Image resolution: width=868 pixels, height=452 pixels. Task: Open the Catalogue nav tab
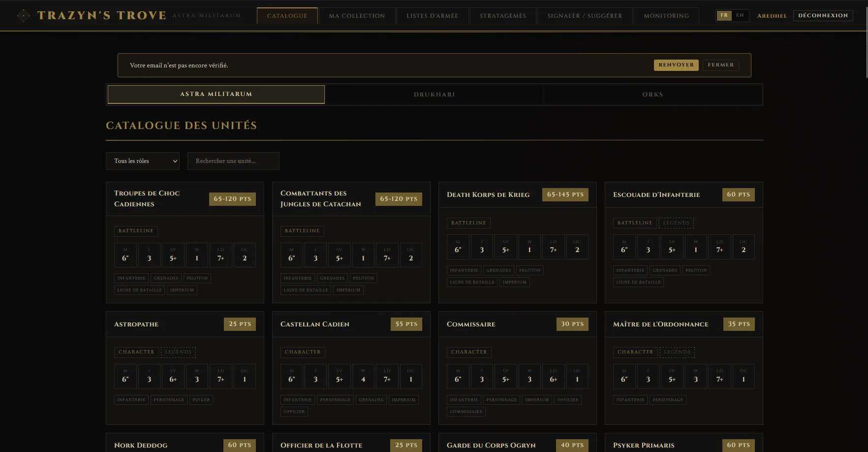(287, 16)
